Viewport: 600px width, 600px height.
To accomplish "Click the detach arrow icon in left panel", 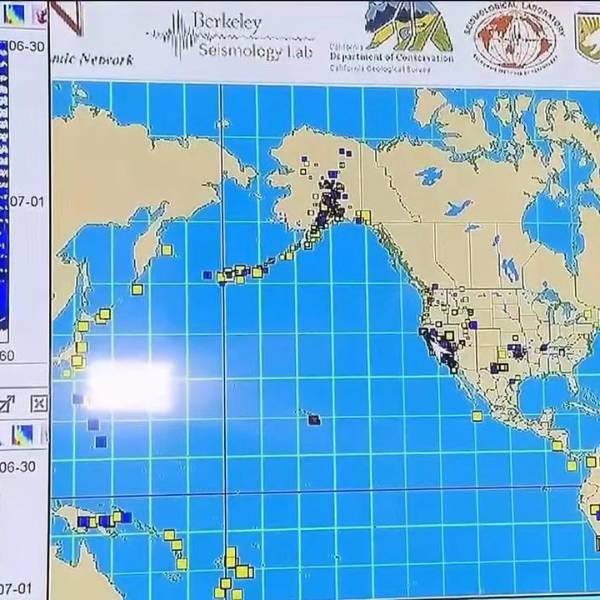I will 8,404.
